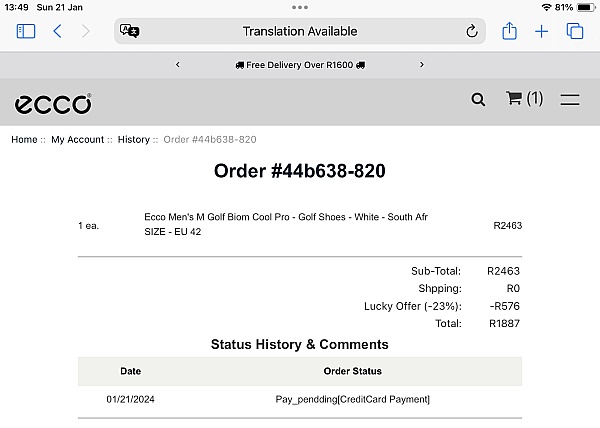Open a new tab with plus icon

[541, 31]
